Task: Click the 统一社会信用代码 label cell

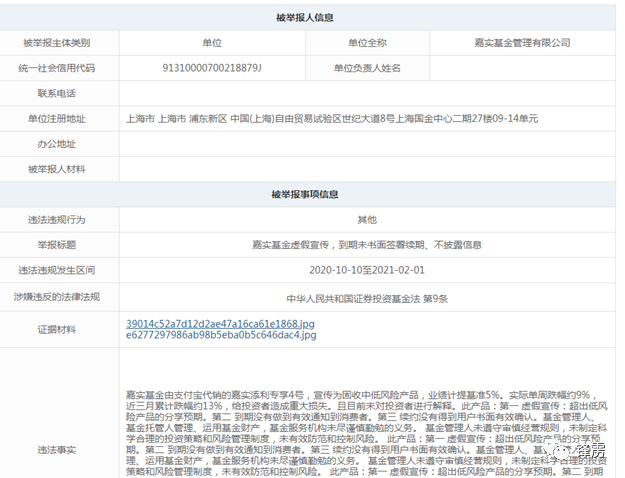Action: 57,68
